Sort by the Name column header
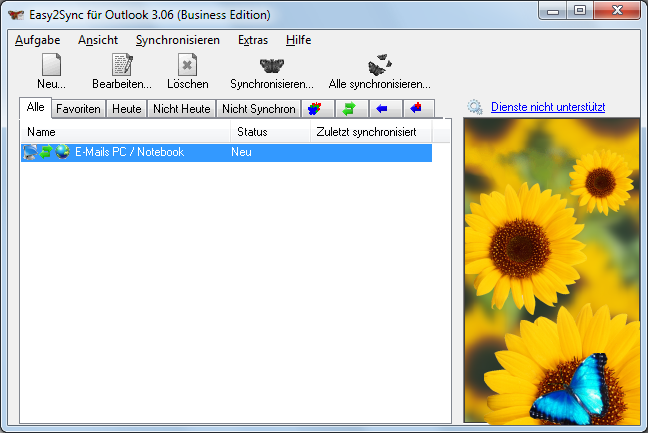 tap(126, 132)
